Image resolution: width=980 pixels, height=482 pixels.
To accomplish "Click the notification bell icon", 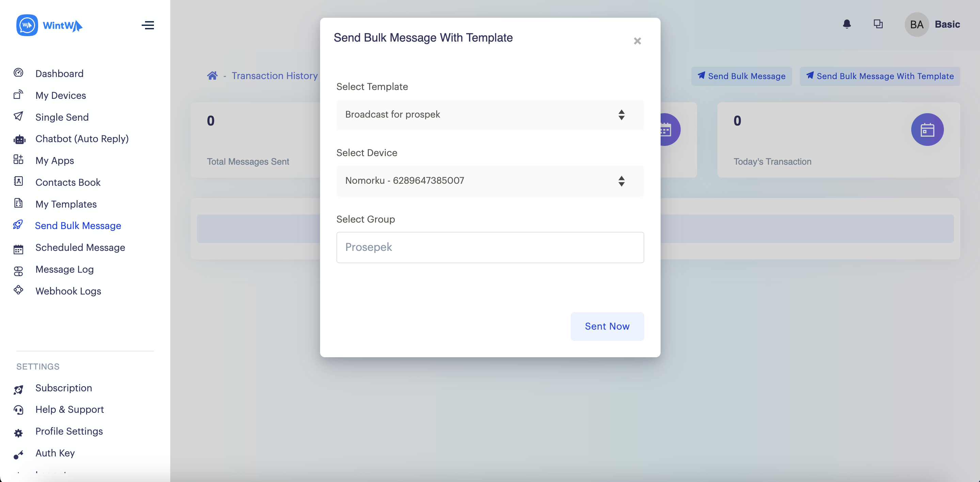I will [x=847, y=24].
